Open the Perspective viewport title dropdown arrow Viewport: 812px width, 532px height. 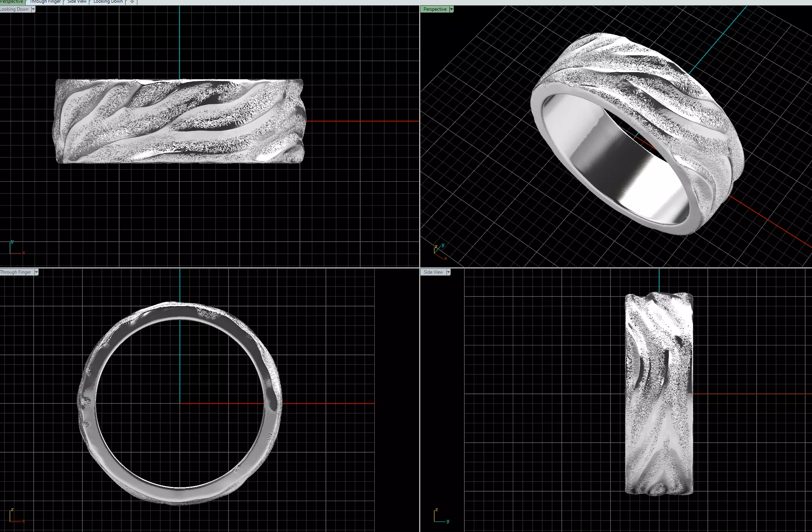coord(451,9)
